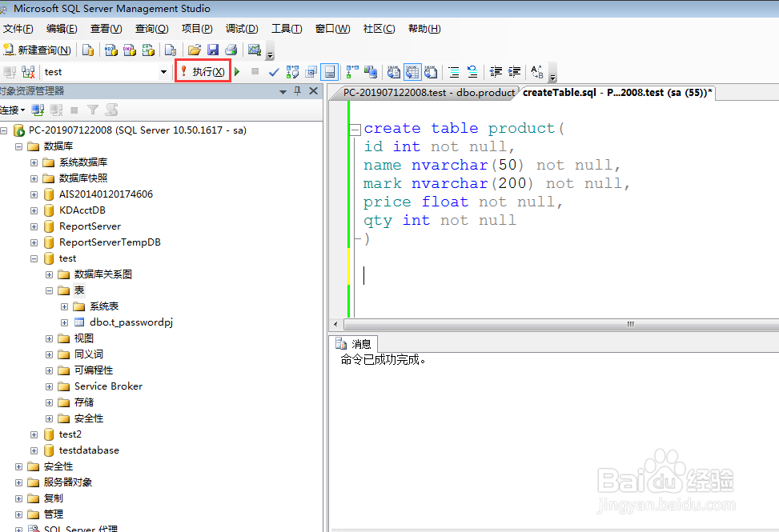Decrease the line indent
Screen dimensions: 779x532
click(496, 72)
